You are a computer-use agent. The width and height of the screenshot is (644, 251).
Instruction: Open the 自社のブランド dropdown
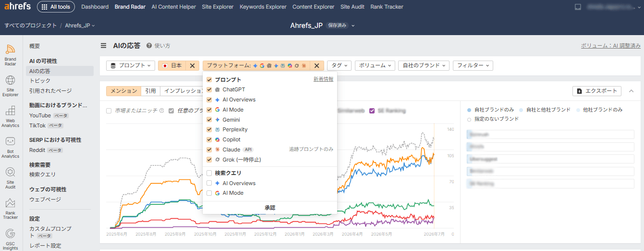tap(424, 65)
